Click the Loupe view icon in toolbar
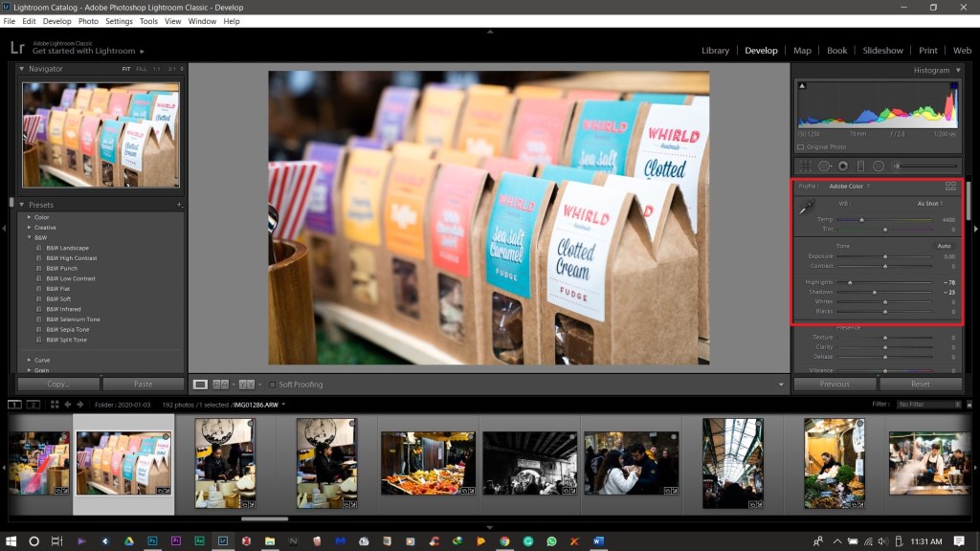980x551 pixels. click(x=200, y=385)
